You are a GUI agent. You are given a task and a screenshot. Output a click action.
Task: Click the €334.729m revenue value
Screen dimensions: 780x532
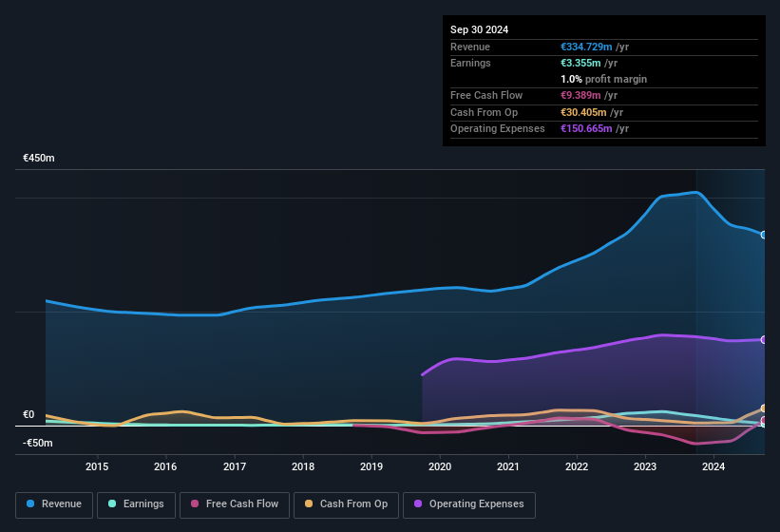pyautogui.click(x=586, y=47)
